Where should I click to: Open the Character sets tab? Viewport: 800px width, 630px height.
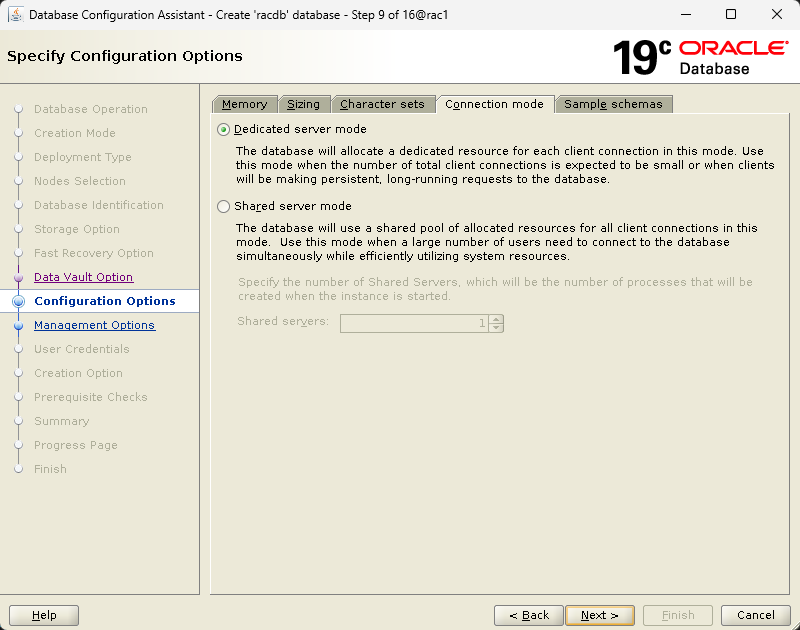click(382, 104)
